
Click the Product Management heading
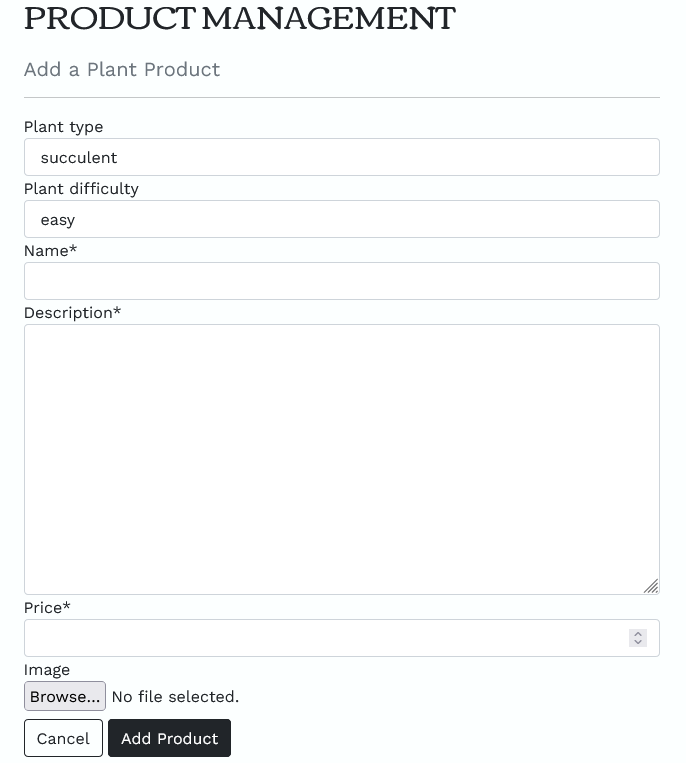pyautogui.click(x=239, y=18)
